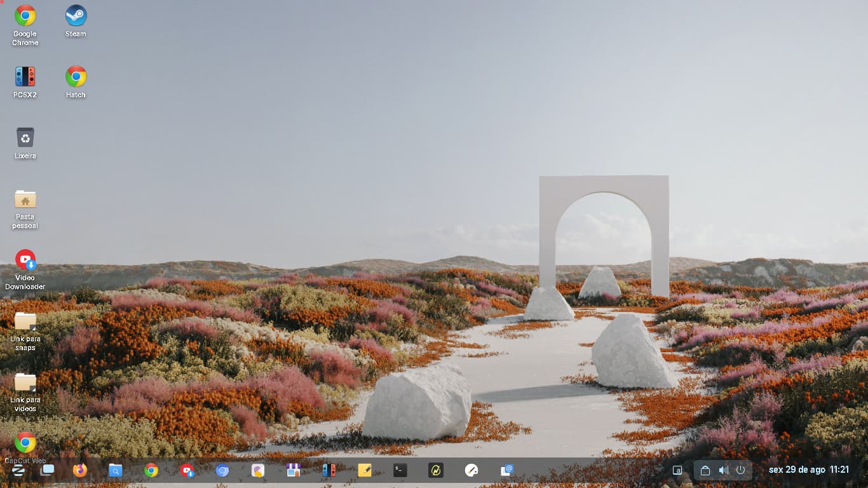Open the Terminal from the taskbar
The height and width of the screenshot is (488, 868).
(x=400, y=470)
